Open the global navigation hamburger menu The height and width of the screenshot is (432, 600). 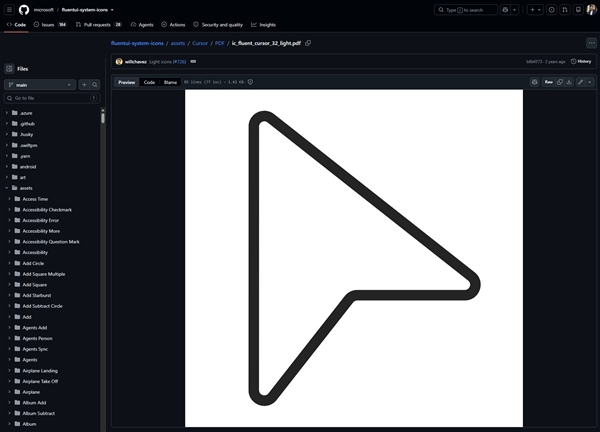click(x=10, y=10)
